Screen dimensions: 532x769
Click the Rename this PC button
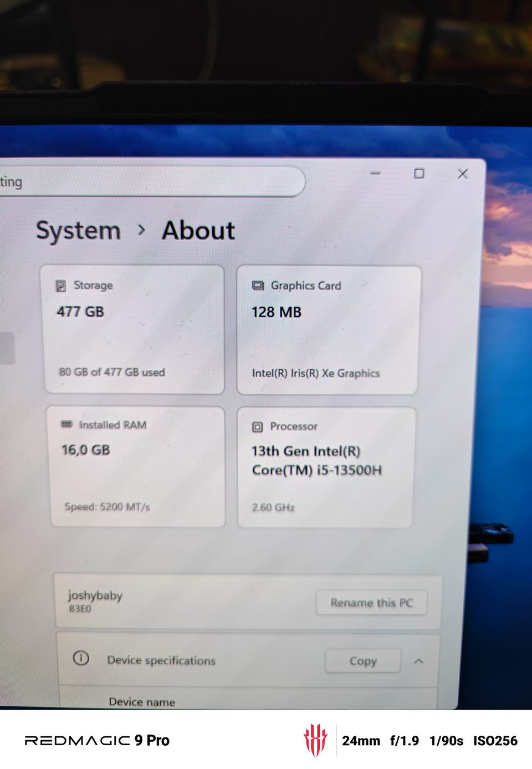pyautogui.click(x=371, y=603)
